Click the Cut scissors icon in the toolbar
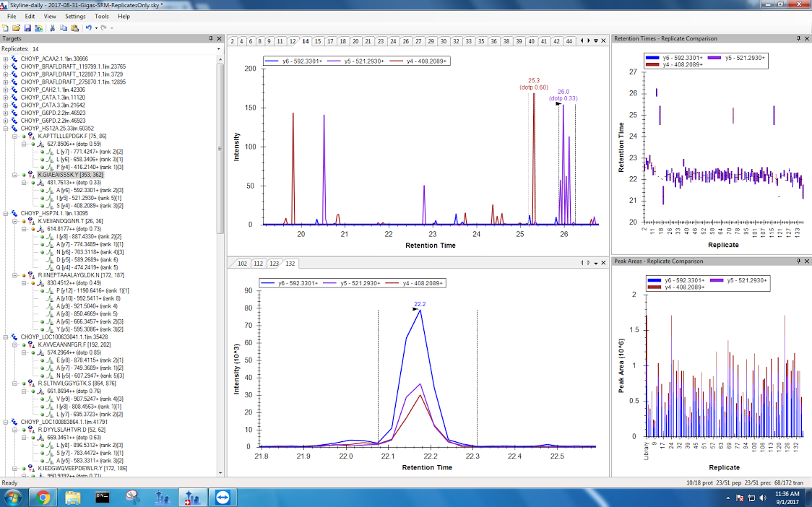 pos(53,27)
